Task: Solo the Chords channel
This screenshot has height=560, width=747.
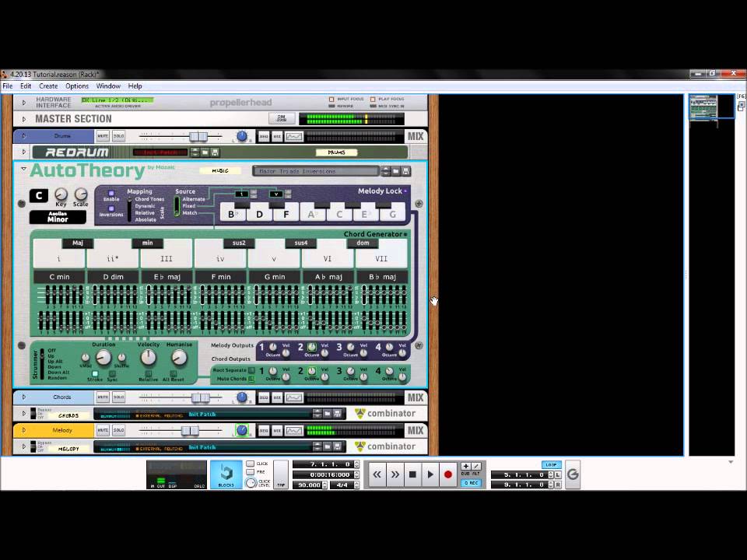Action: click(x=118, y=397)
